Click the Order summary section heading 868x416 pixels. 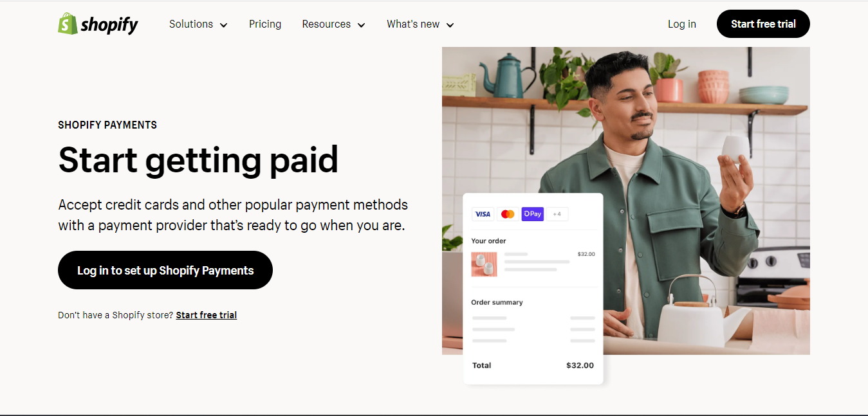497,302
